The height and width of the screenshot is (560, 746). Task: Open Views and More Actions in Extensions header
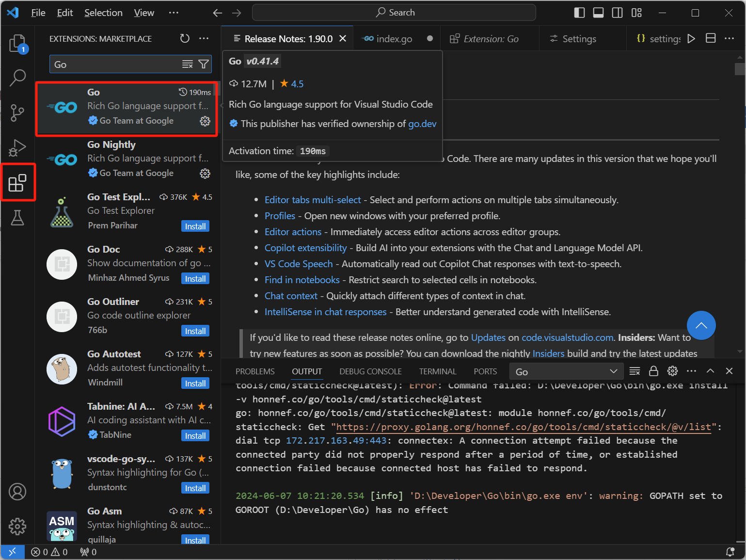pos(204,38)
